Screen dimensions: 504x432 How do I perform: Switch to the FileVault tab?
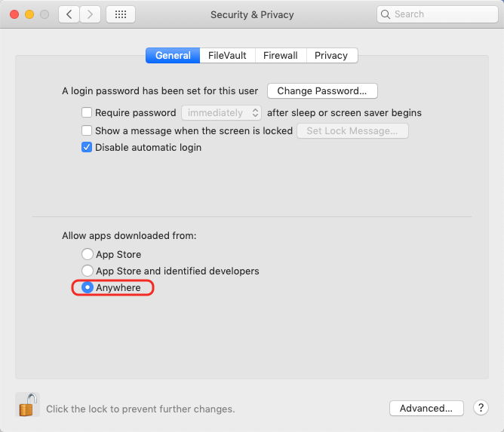[x=227, y=55]
